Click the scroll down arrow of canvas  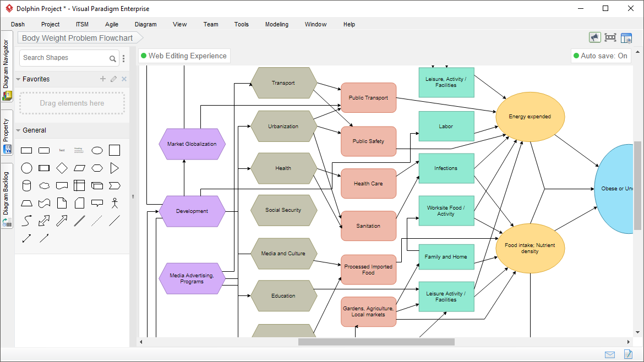pos(637,332)
